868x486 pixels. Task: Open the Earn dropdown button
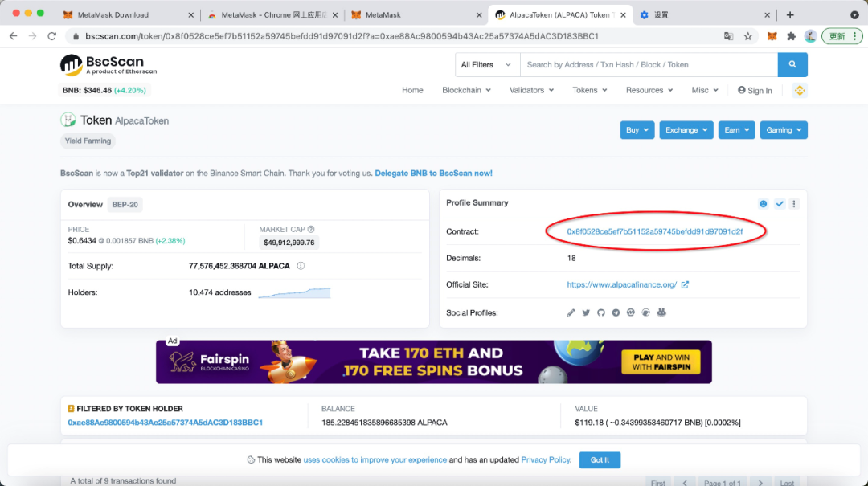tap(736, 130)
